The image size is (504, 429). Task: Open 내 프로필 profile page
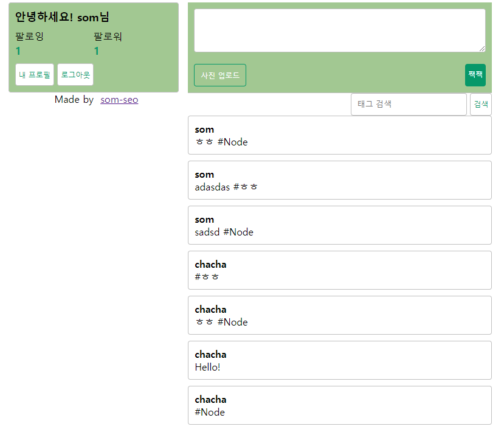[x=34, y=74]
